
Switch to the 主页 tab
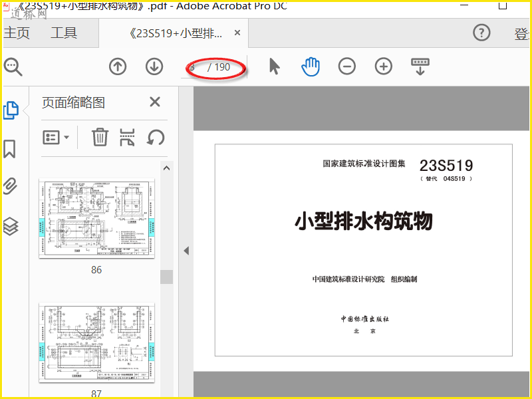point(17,33)
